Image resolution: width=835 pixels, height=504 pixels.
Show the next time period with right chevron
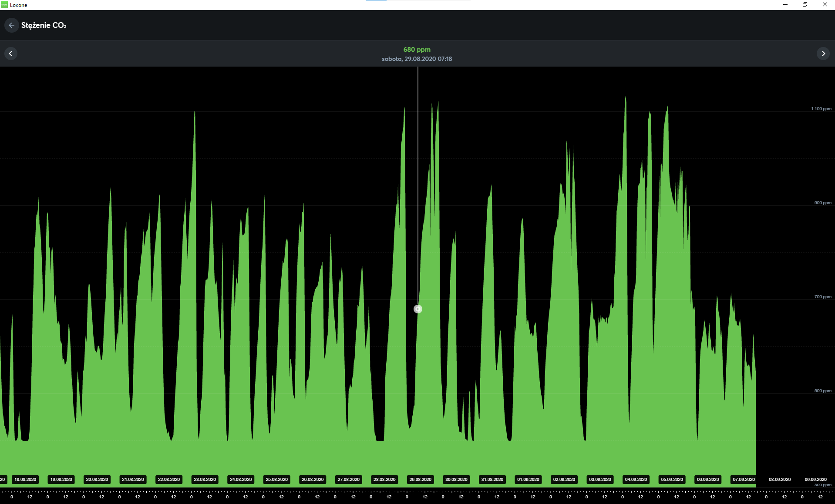pos(823,54)
